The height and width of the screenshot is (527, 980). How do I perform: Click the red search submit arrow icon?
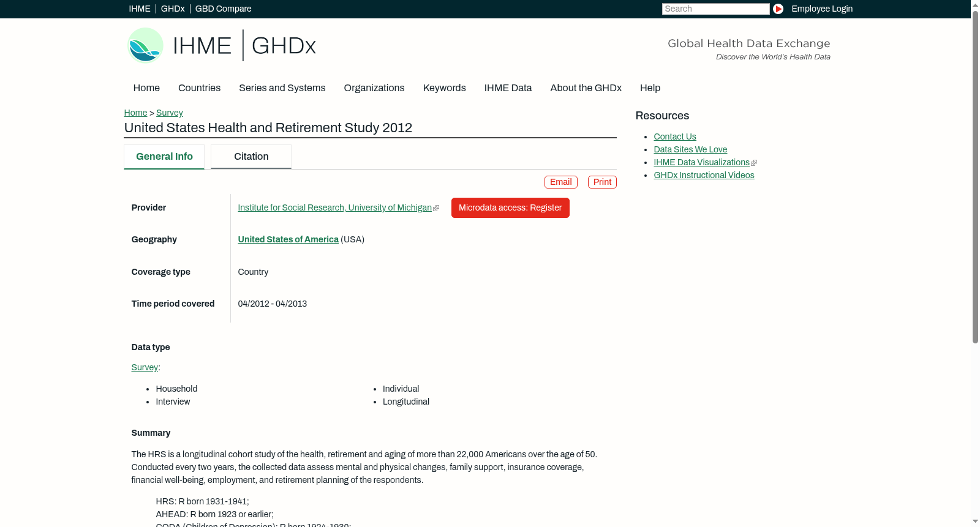pos(778,9)
